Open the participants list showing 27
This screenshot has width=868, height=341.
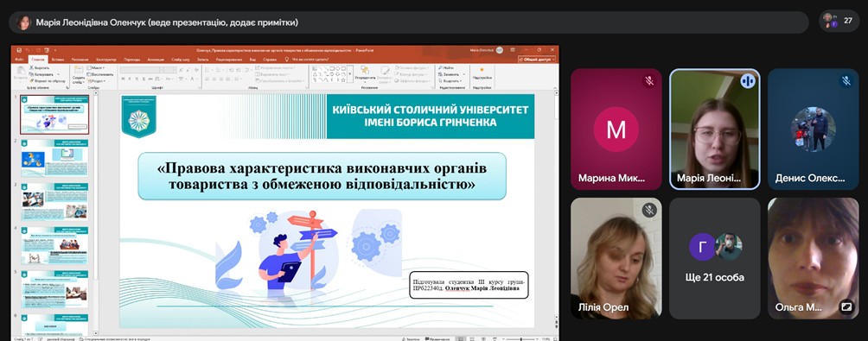coord(839,21)
